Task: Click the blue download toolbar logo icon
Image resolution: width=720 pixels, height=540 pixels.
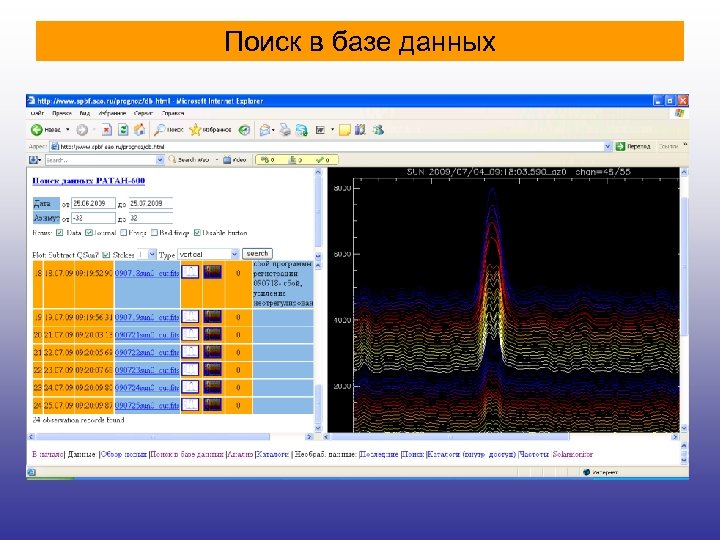Action: click(x=33, y=160)
